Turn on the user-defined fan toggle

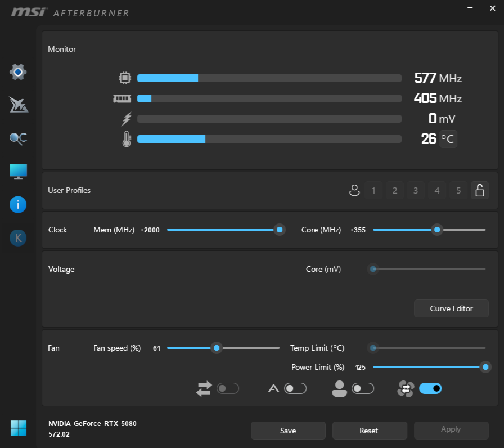point(363,388)
